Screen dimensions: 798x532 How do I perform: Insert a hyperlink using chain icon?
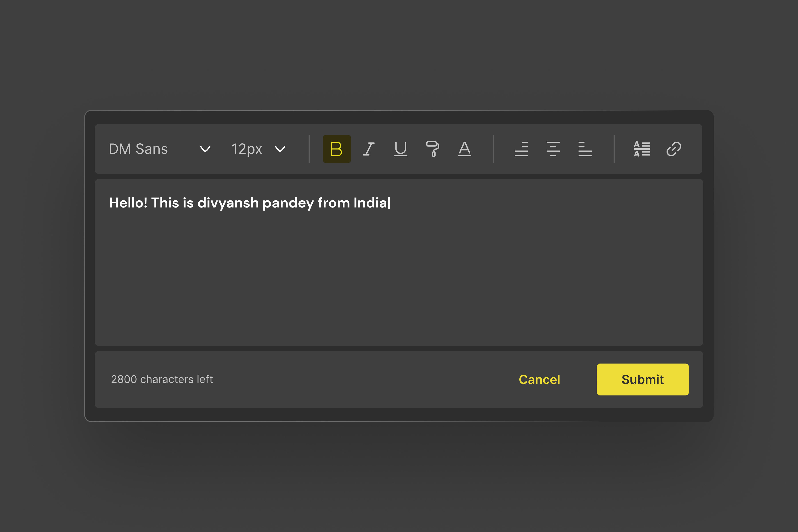[674, 149]
